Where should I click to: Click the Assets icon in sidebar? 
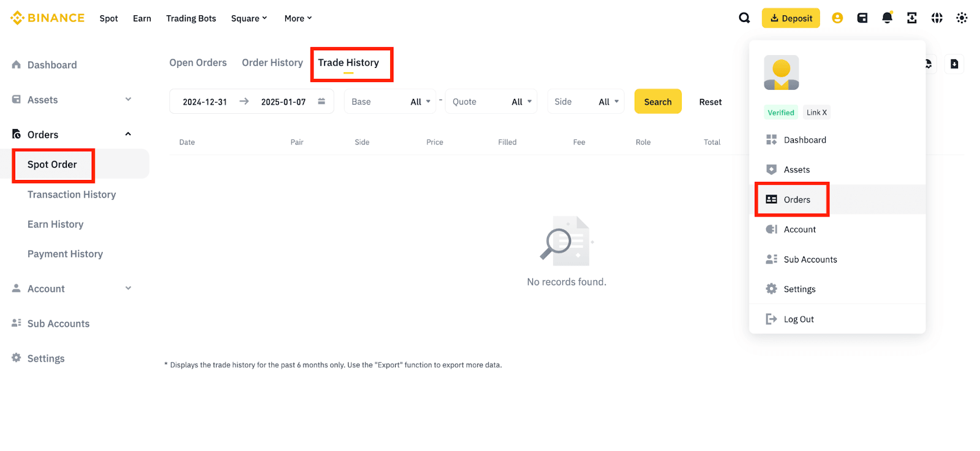[17, 99]
